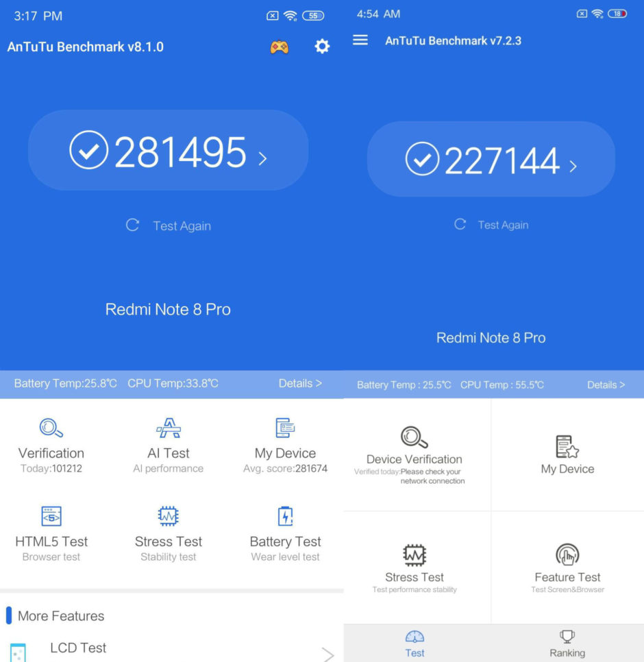Click the refresh icon beside Test Again v7.2.3
This screenshot has height=662, width=644.
click(460, 224)
